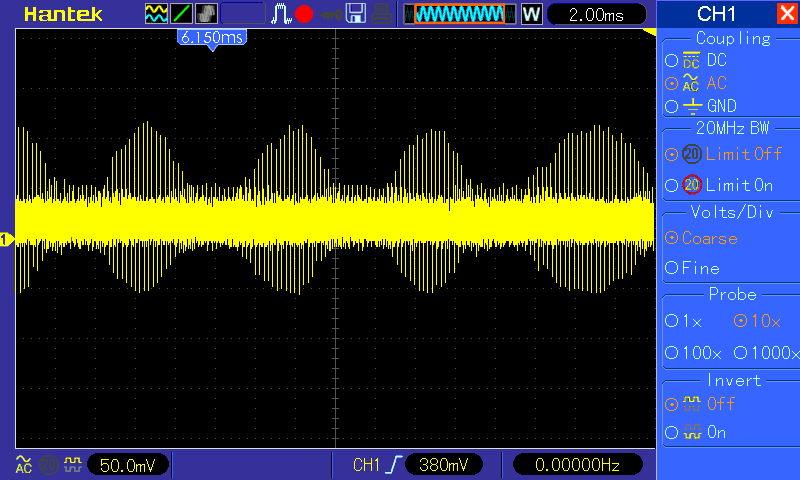The height and width of the screenshot is (480, 800).
Task: Close the CH1 menu panel
Action: click(x=787, y=13)
